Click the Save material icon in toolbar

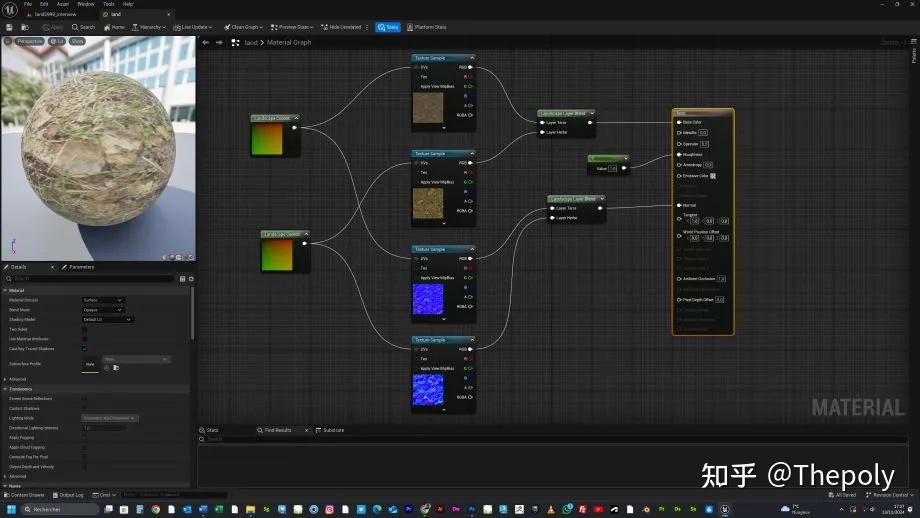(x=7, y=27)
